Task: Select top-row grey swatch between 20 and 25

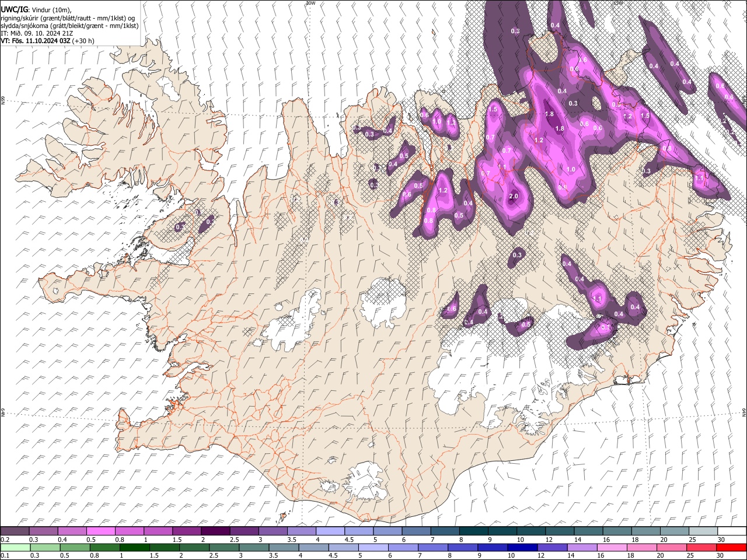Action: click(674, 531)
